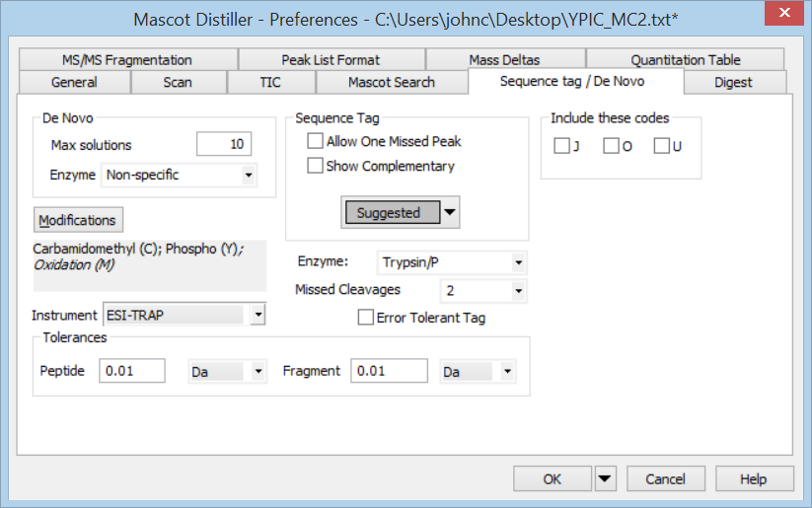Open the Trypsin/P enzyme dropdown
The height and width of the screenshot is (508, 812).
[452, 262]
